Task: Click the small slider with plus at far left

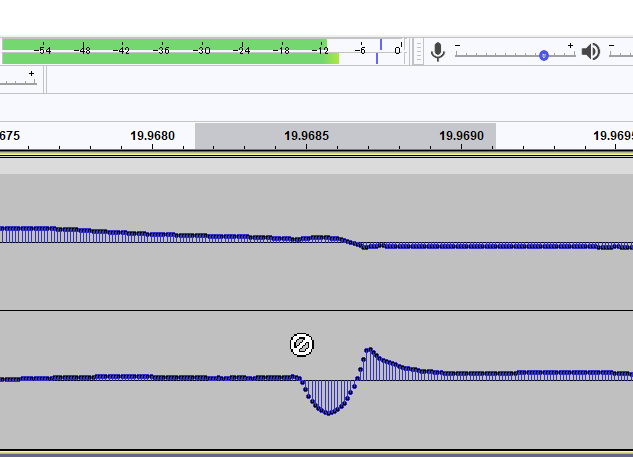Action: (18, 80)
